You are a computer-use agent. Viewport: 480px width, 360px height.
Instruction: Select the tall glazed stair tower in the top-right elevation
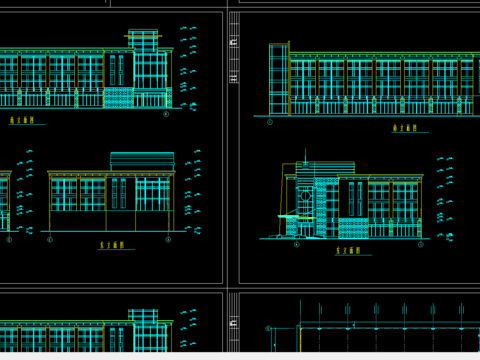pos(279,79)
